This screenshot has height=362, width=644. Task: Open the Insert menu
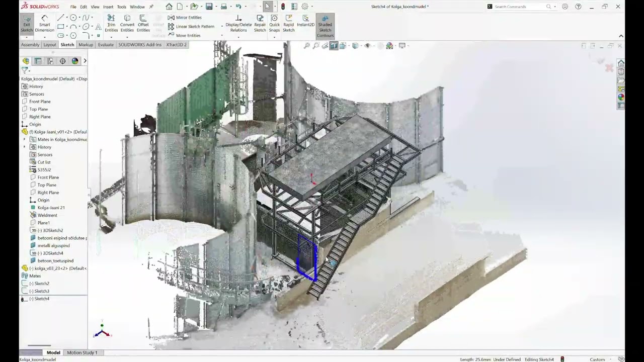click(108, 7)
